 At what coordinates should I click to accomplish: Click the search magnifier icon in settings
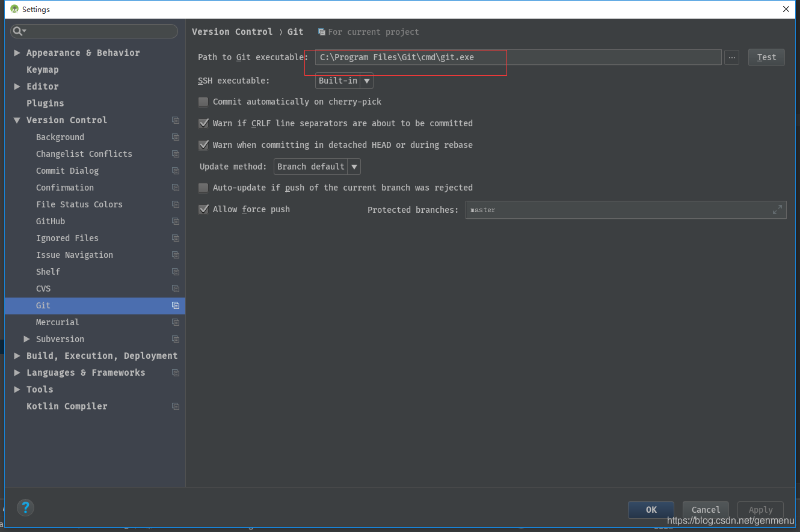tap(18, 31)
